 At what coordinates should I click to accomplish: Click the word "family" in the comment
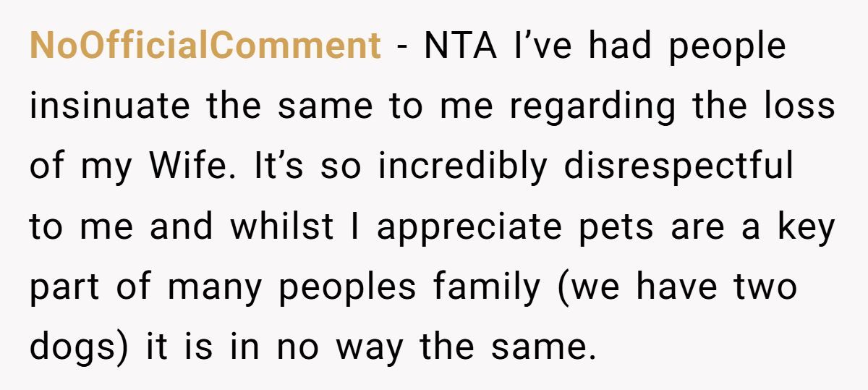(x=486, y=287)
